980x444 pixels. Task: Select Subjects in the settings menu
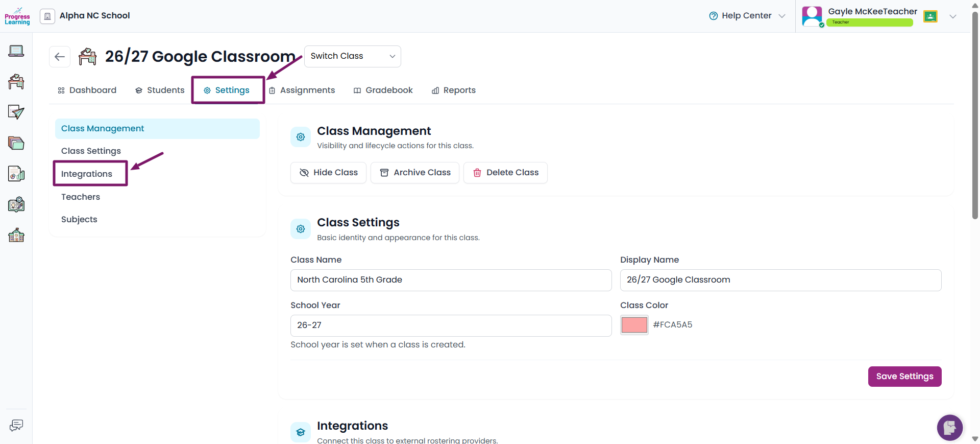[x=157, y=220]
